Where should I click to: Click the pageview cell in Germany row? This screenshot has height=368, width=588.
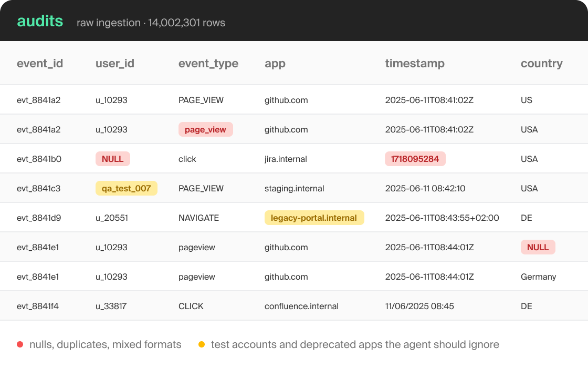197,277
